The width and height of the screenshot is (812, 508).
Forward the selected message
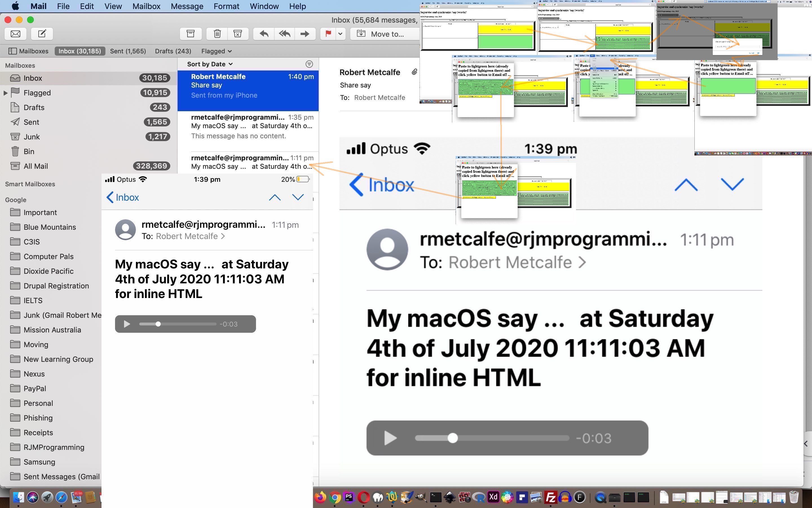pyautogui.click(x=305, y=34)
